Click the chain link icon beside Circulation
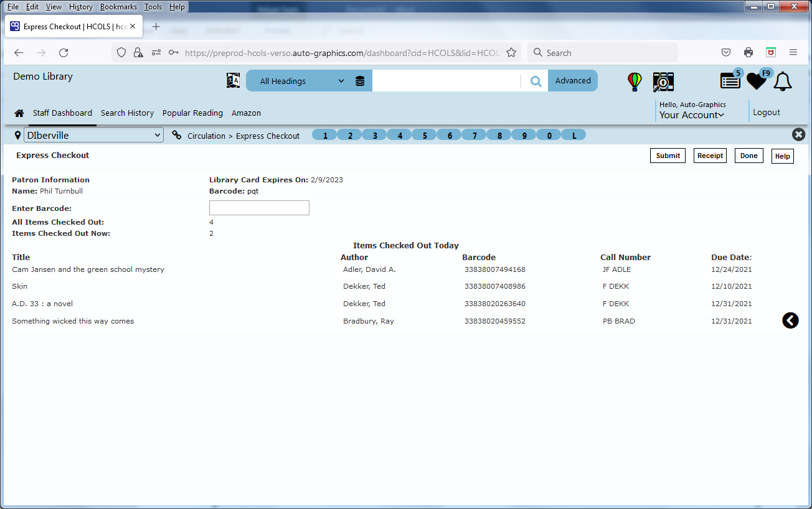Image resolution: width=812 pixels, height=509 pixels. [177, 135]
